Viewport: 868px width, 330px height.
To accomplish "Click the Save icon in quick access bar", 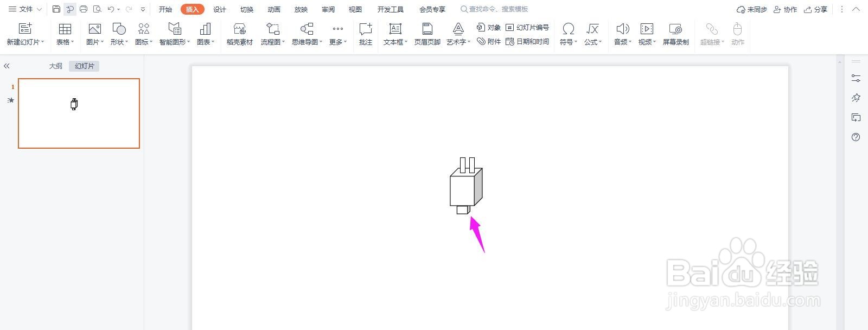I will click(56, 9).
